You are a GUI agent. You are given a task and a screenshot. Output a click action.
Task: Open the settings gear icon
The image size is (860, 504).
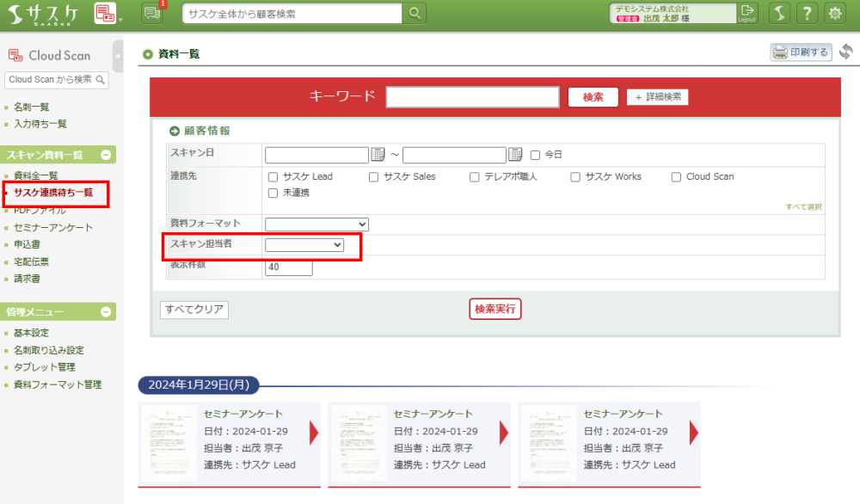834,13
